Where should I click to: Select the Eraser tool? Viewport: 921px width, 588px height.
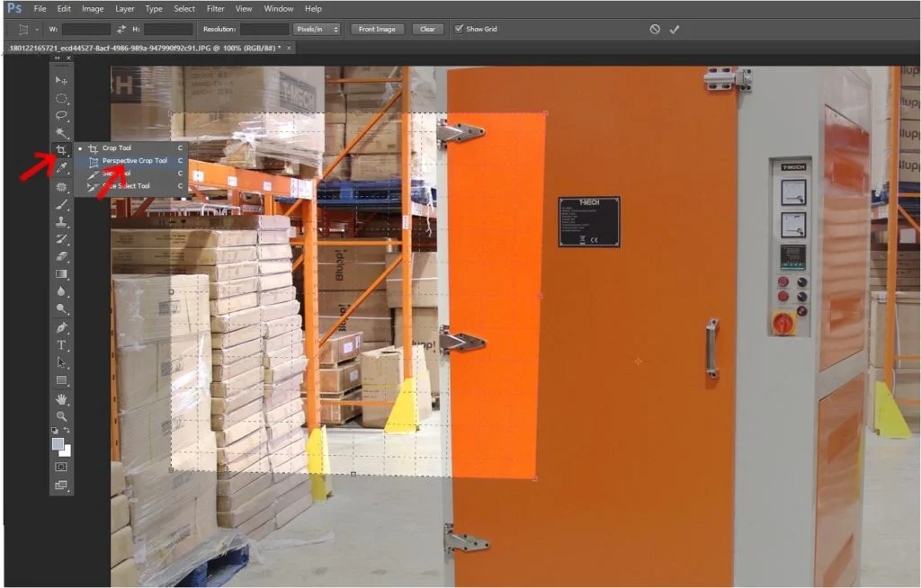point(61,257)
